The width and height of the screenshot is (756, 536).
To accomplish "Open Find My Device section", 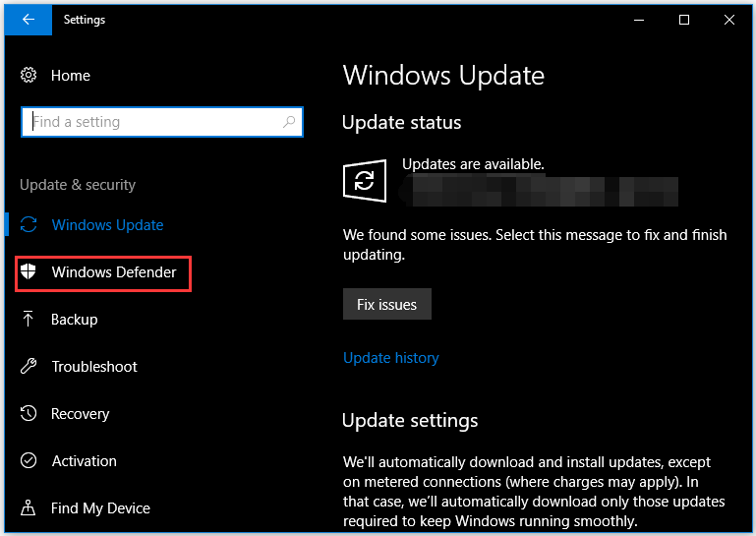I will click(x=101, y=508).
